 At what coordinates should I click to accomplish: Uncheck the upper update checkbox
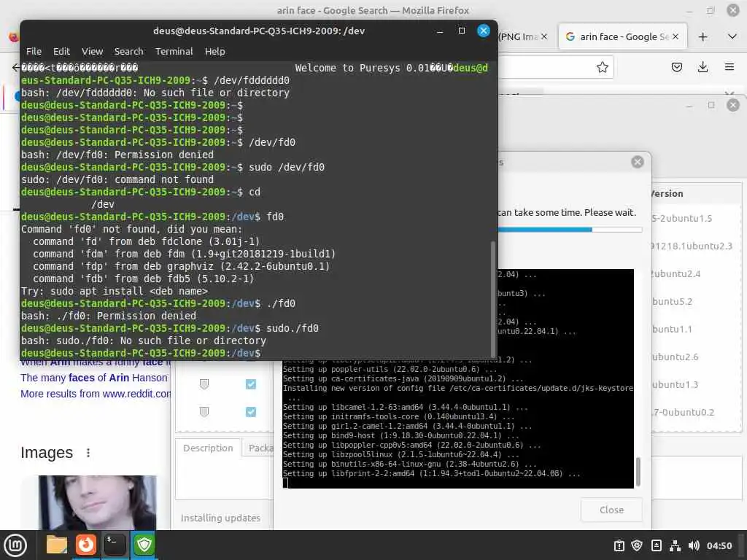click(x=251, y=384)
